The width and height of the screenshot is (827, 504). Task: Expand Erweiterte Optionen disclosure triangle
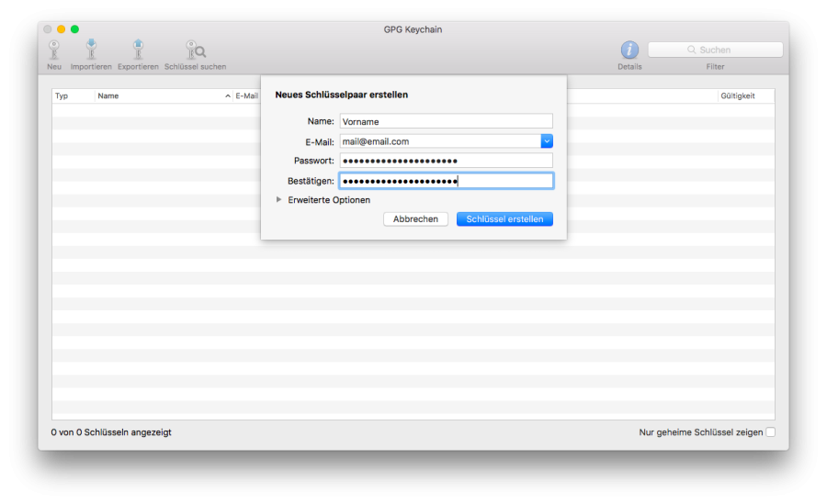click(x=279, y=199)
